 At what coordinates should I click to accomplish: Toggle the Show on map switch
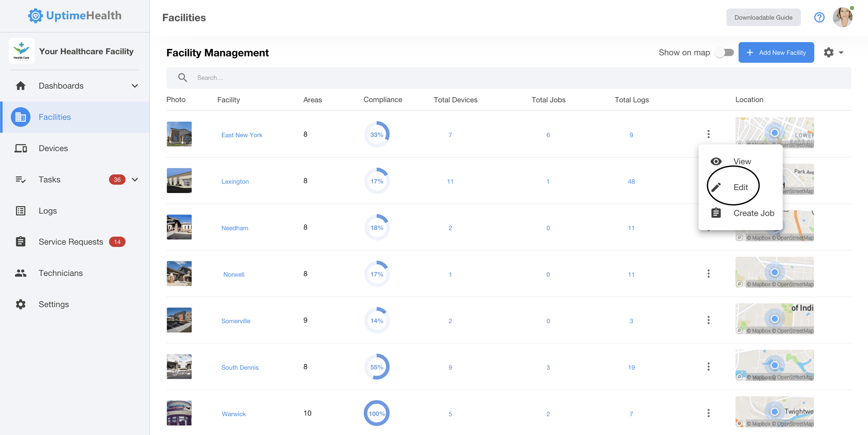(725, 53)
